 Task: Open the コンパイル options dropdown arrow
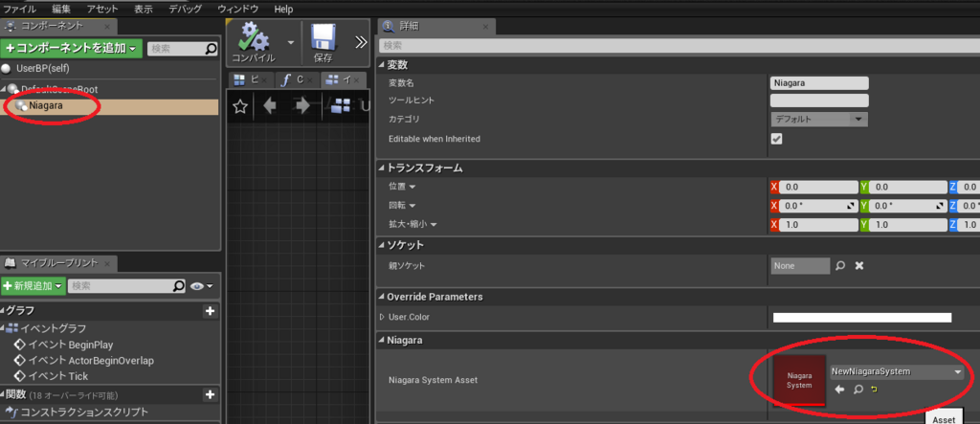[291, 42]
